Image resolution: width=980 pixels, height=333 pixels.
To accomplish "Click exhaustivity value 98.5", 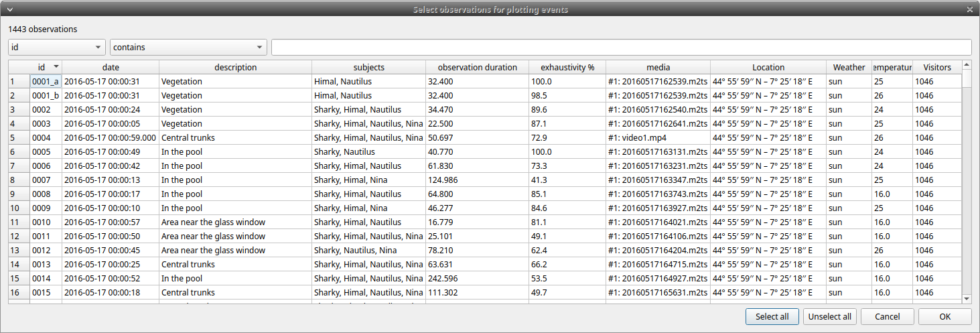I will coord(567,95).
